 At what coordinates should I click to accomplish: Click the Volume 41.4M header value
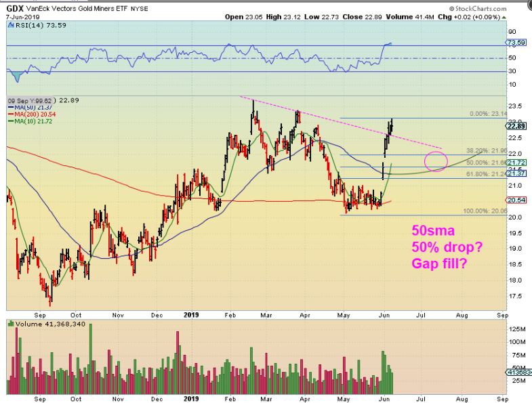click(x=410, y=17)
